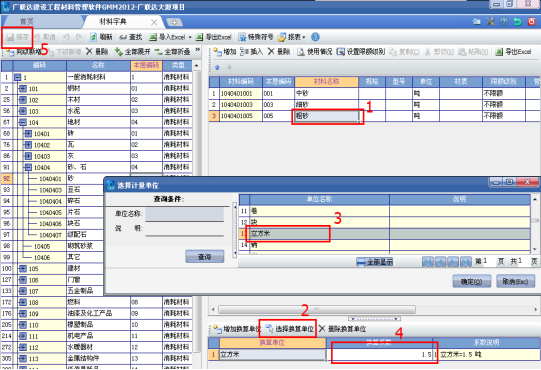Select unit row 立方米 in the dialog

385,234
